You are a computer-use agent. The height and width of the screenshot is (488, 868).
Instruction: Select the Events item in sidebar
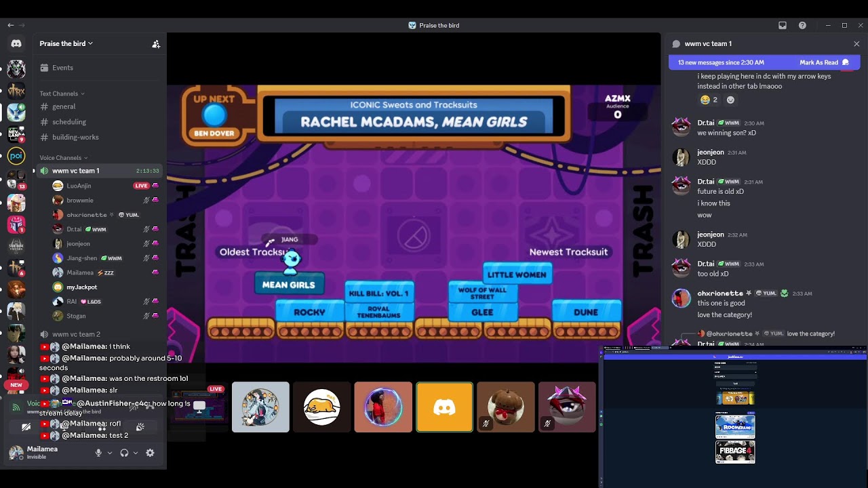[x=100, y=68]
